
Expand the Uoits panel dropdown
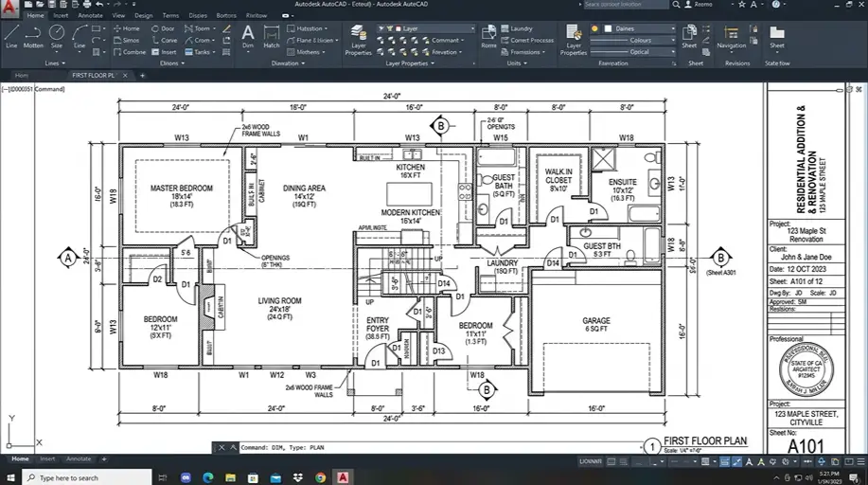tap(517, 63)
